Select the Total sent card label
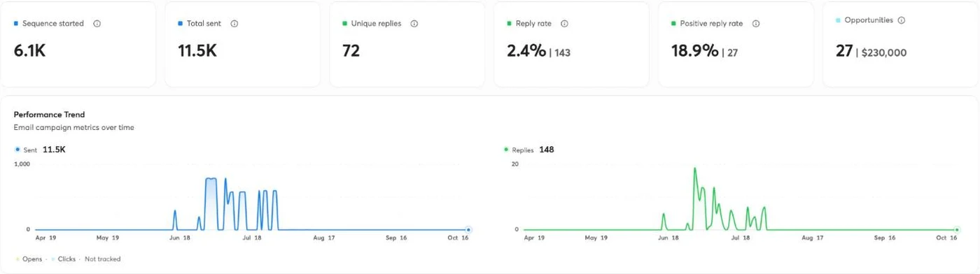Screen dimensions: 980x274 click(204, 23)
